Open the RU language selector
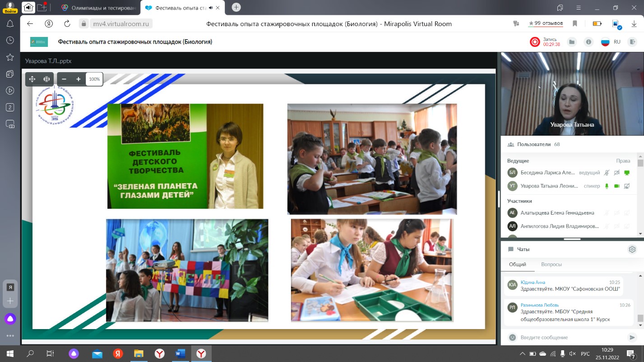The height and width of the screenshot is (362, 644). (x=611, y=42)
